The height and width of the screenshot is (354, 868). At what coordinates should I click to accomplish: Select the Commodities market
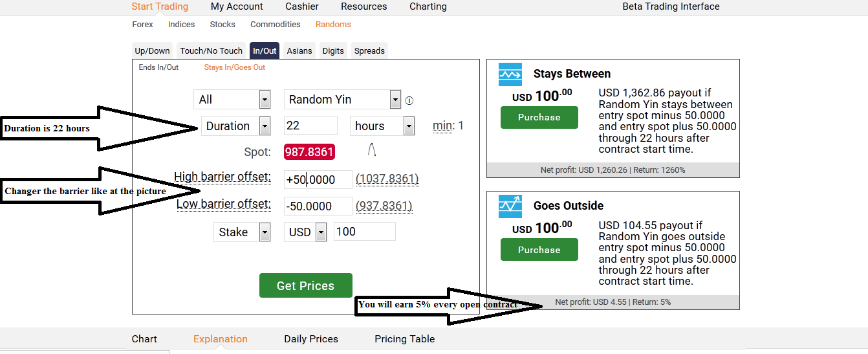tap(276, 25)
